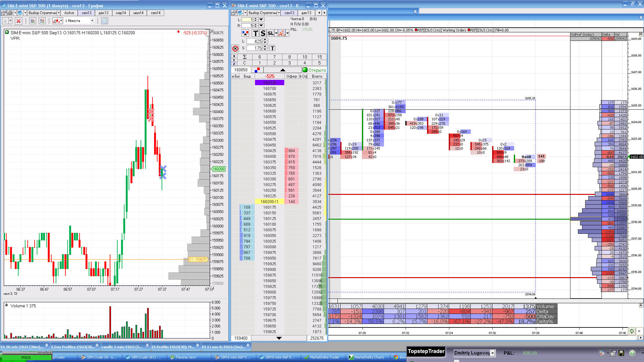The height and width of the screenshot is (362, 644).
Task: Open the add study bars icon in chart toolbar
Action: pos(42,21)
